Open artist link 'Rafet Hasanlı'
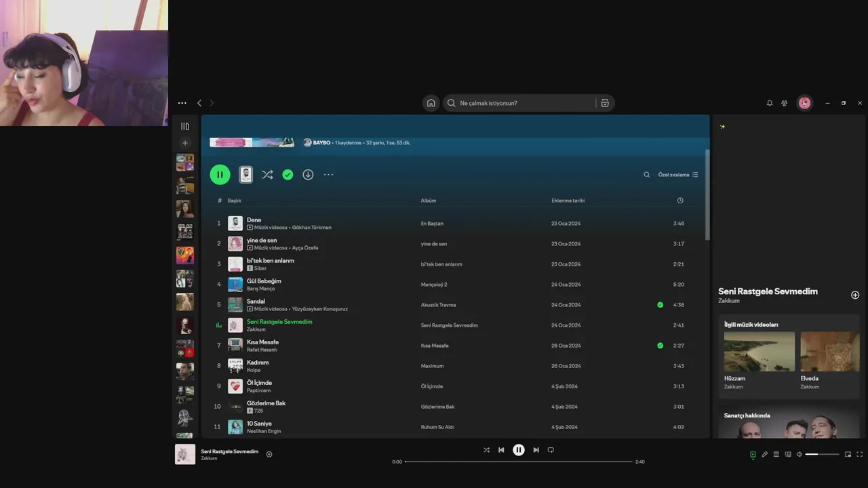868x488 pixels. pyautogui.click(x=262, y=350)
